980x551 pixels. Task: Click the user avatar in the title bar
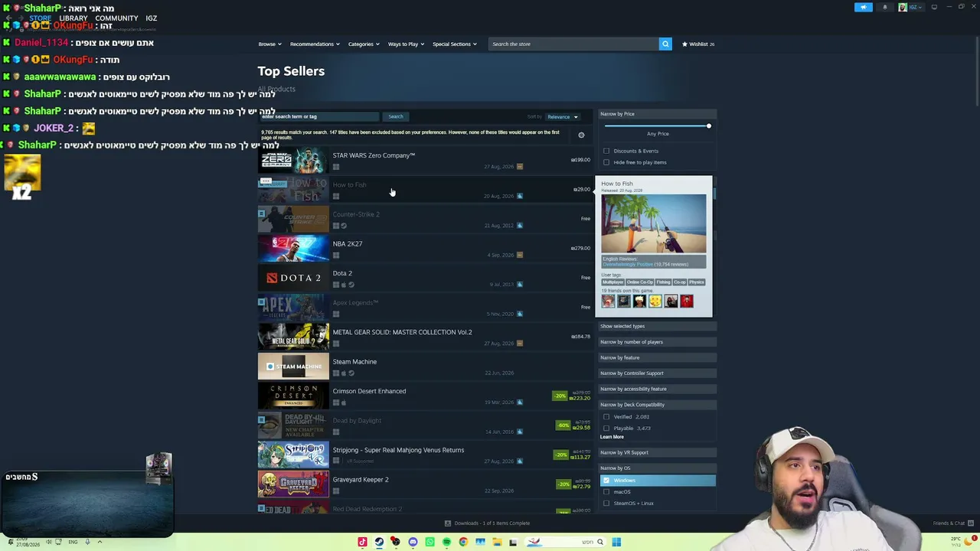tap(903, 7)
